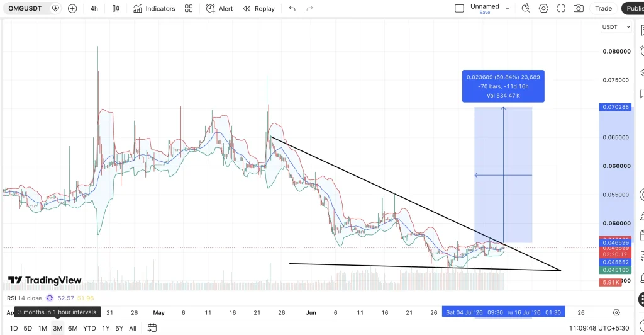Viewport: 644px width, 335px height.
Task: Open the go-to-date calendar icon
Action: click(152, 328)
